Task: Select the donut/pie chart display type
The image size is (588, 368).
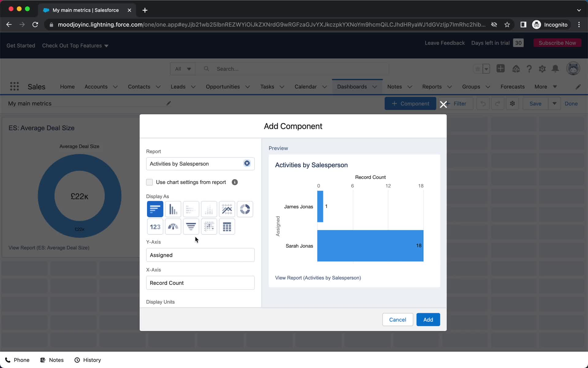Action: click(x=245, y=209)
